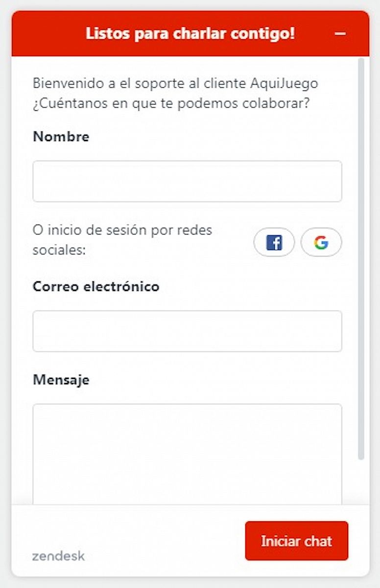
Task: Click the Correo electrónico label
Action: [96, 286]
